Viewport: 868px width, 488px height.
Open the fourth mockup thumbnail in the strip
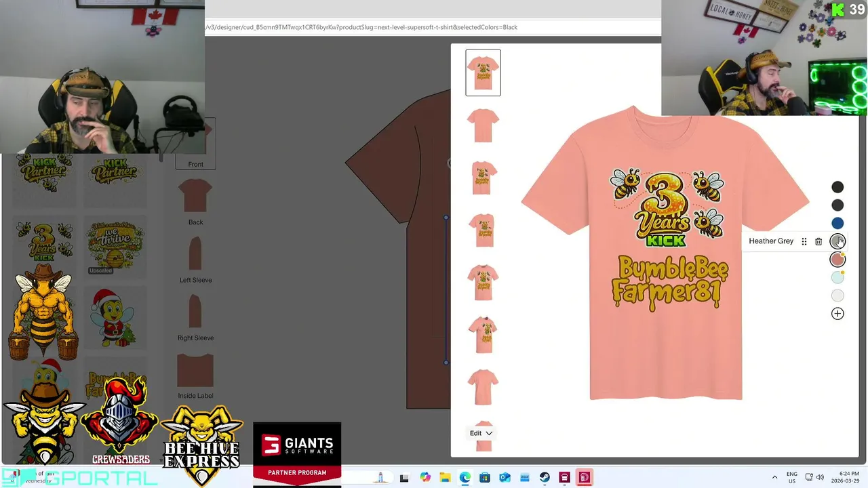483,230
